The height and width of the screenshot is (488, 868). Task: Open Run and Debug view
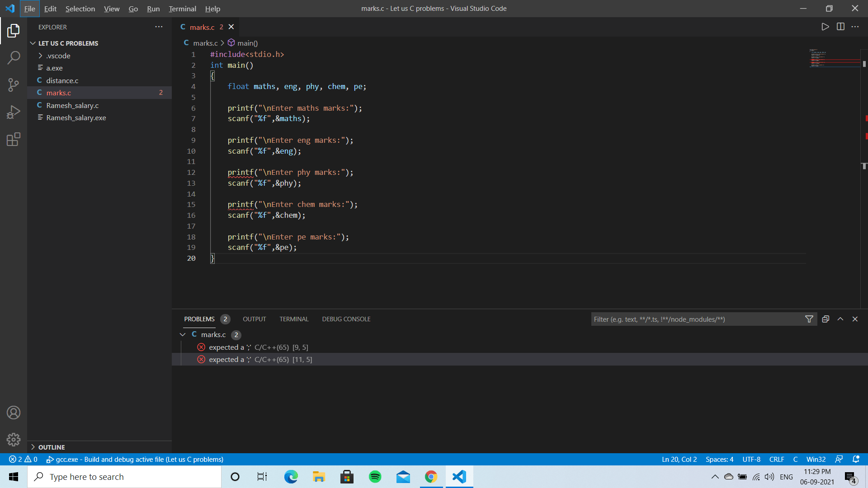14,112
